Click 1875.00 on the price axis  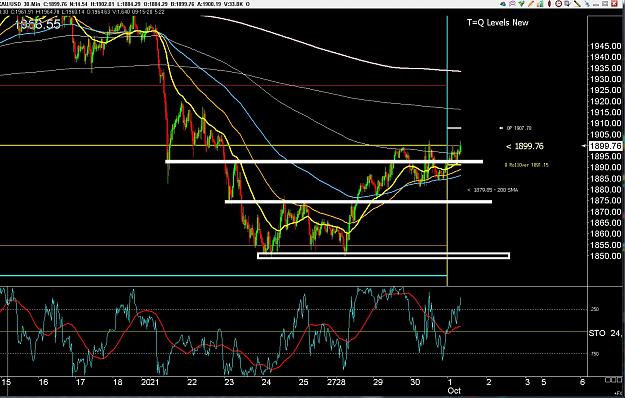click(605, 201)
